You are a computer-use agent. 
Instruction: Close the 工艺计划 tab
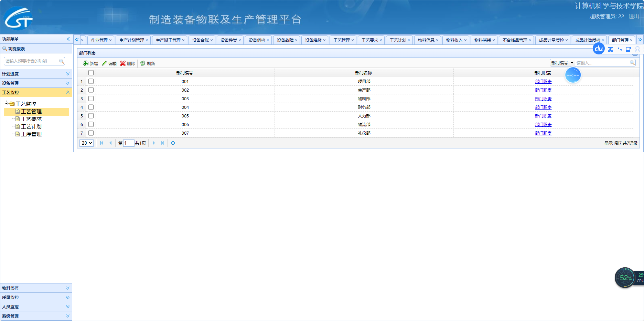pyautogui.click(x=409, y=40)
